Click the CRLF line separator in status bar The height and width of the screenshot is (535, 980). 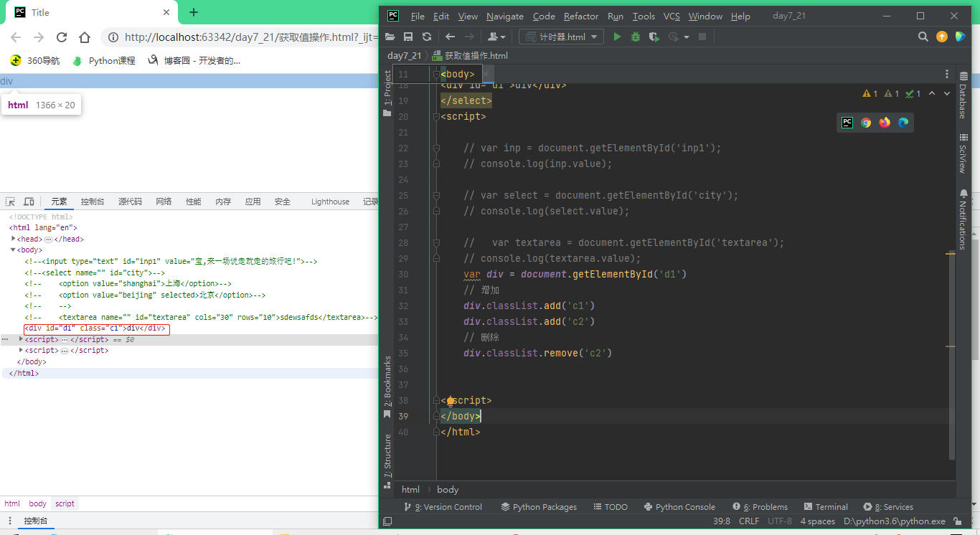coord(749,521)
